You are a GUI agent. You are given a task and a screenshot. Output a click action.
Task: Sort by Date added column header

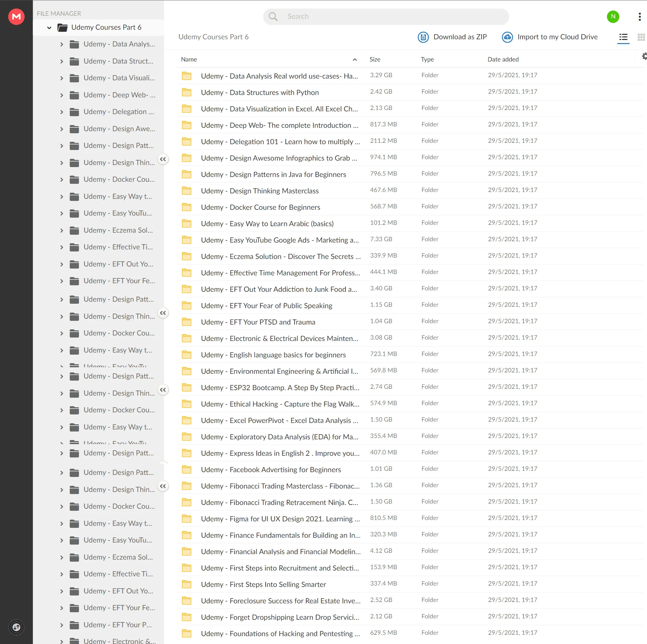[x=503, y=59]
